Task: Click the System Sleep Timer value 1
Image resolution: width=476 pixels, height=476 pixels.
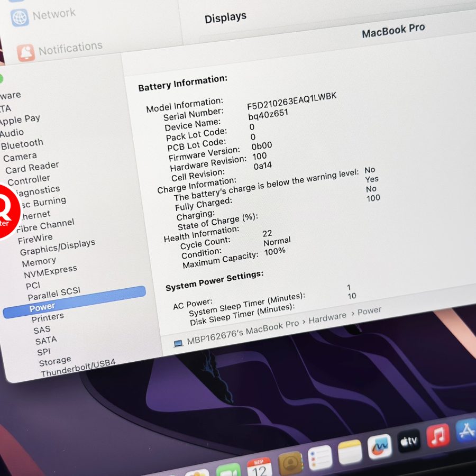Action: (x=349, y=287)
